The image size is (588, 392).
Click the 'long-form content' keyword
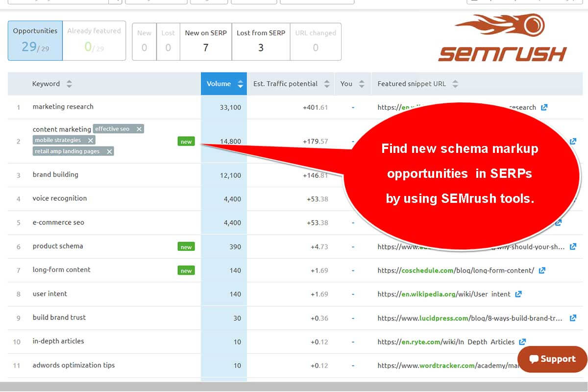[62, 270]
